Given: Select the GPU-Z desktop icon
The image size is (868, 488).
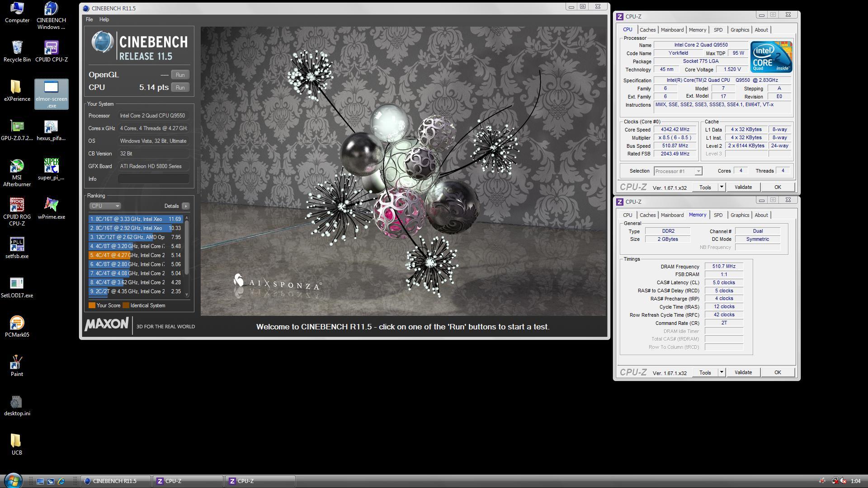Looking at the screenshot, I should tap(17, 130).
